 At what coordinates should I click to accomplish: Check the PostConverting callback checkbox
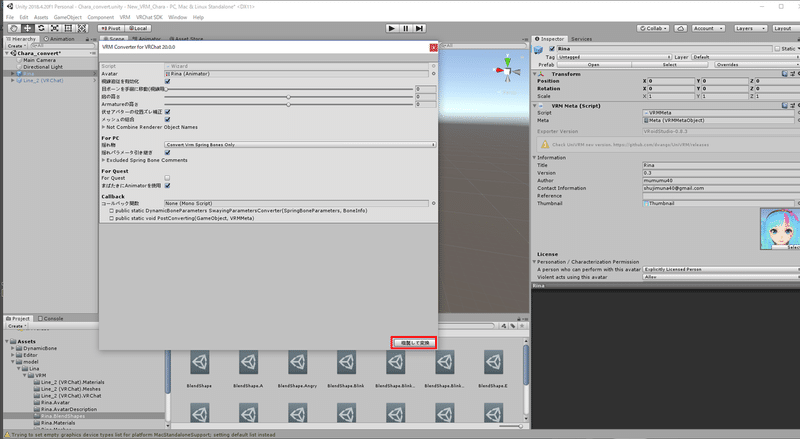tap(111, 218)
